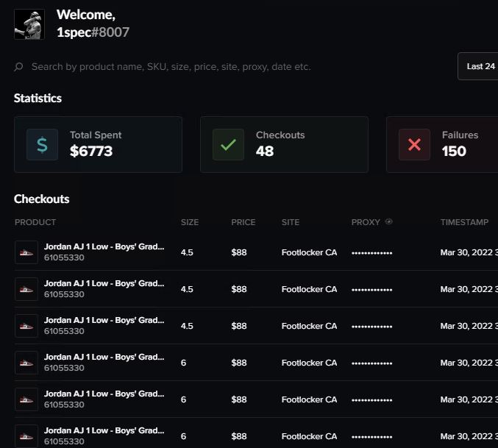The height and width of the screenshot is (448, 498).
Task: Click the first size 6 row sneaker thumbnail
Action: [x=26, y=363]
